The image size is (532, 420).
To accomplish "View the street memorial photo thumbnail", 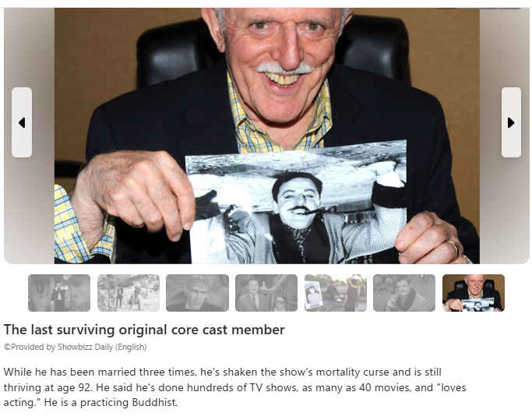I will pyautogui.click(x=336, y=293).
